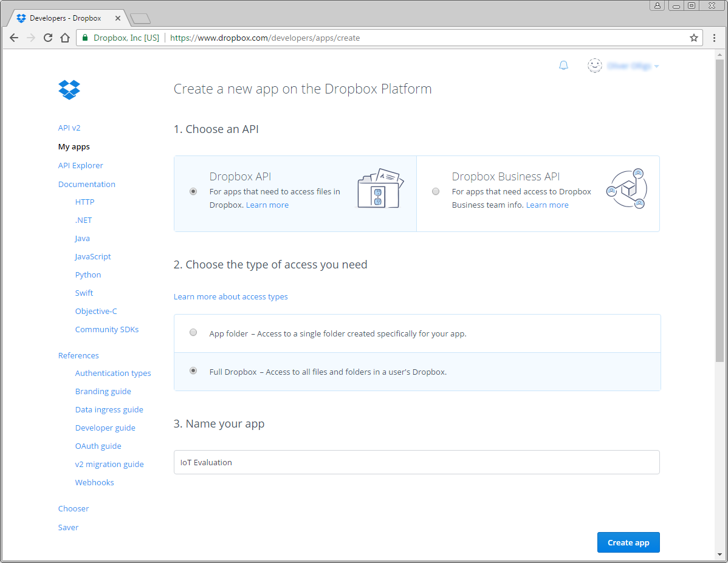Viewport: 728px width, 563px height.
Task: Click the browser forward arrow
Action: (x=31, y=38)
